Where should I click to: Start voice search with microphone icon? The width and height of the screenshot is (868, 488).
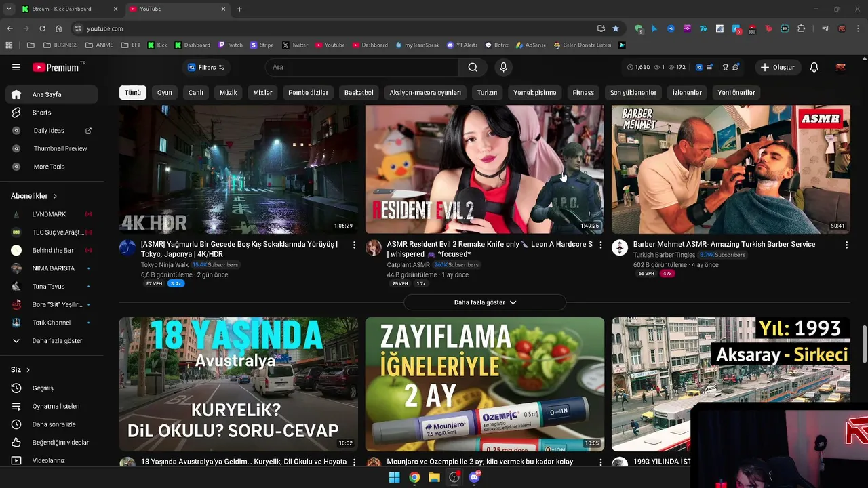tap(503, 67)
